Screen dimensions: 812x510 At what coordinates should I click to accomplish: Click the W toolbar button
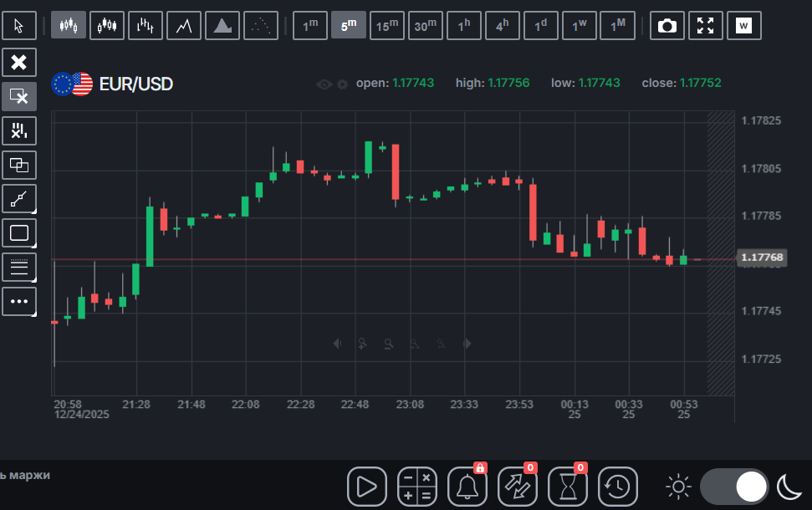point(744,25)
